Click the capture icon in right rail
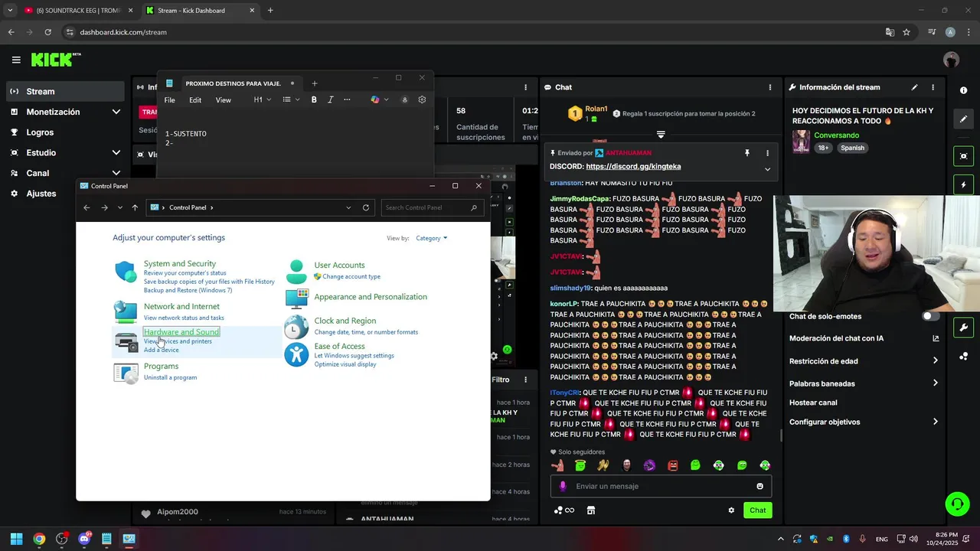The width and height of the screenshot is (980, 551). point(963,156)
